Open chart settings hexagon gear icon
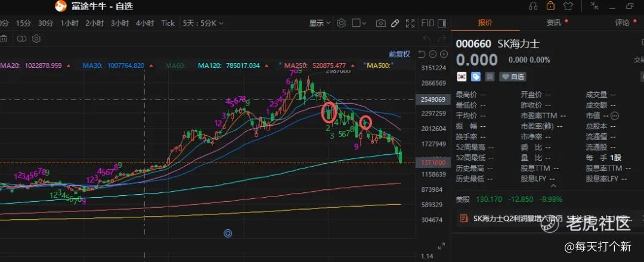Viewport: 644px width, 262px height. click(341, 23)
